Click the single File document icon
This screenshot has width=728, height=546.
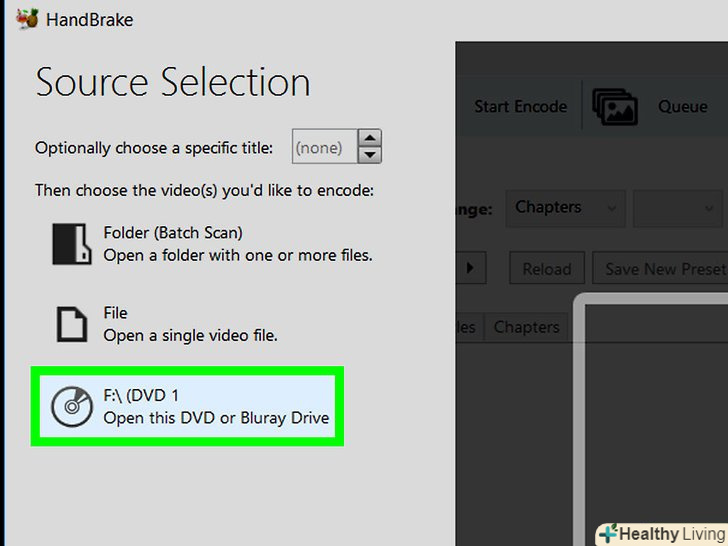coord(72,324)
